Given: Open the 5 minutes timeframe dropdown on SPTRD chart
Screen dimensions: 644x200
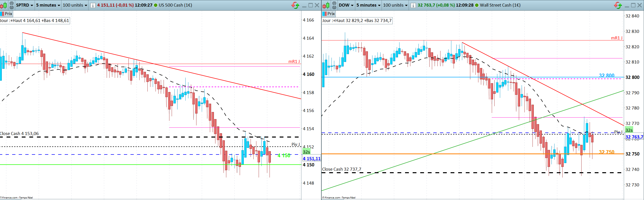Looking at the screenshot, I should tap(48, 5).
